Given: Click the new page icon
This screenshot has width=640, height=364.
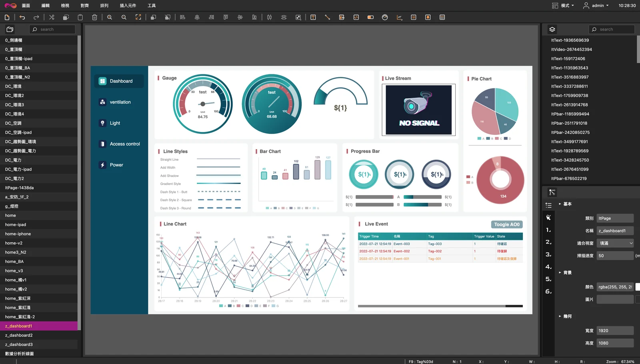Looking at the screenshot, I should coord(7,17).
